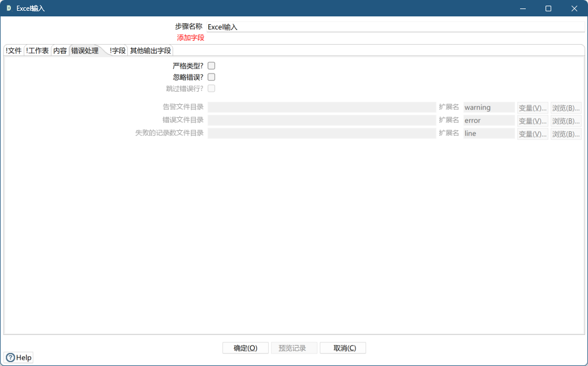The height and width of the screenshot is (366, 588).
Task: Click 浏览(B) beside 失败的记录数文件目录
Action: point(565,133)
